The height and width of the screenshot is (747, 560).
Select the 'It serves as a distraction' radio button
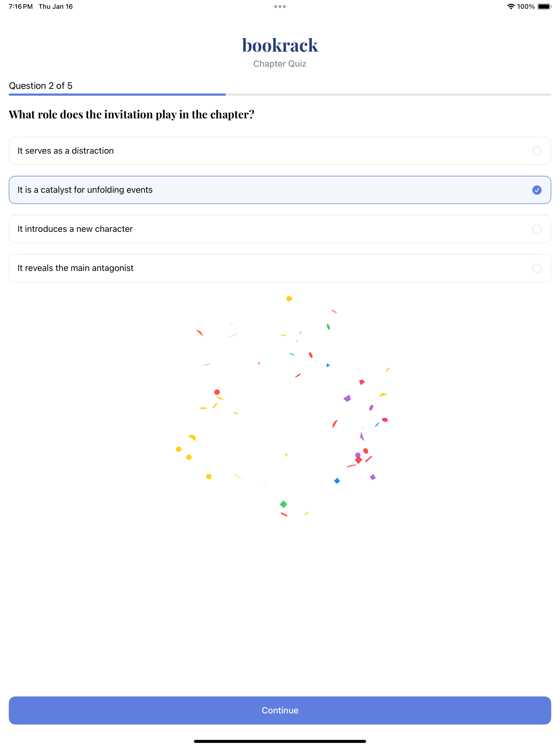pyautogui.click(x=536, y=151)
